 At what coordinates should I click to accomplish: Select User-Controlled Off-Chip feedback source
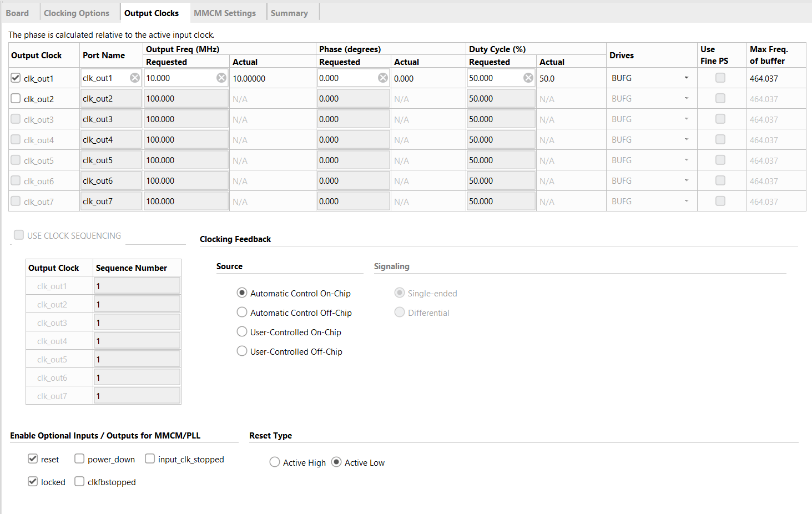pyautogui.click(x=242, y=351)
